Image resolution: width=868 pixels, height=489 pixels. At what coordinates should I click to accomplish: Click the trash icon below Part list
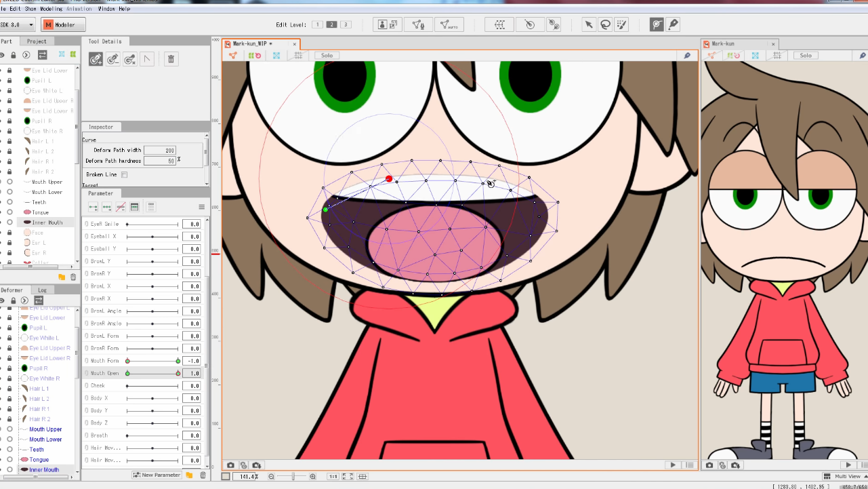point(73,277)
